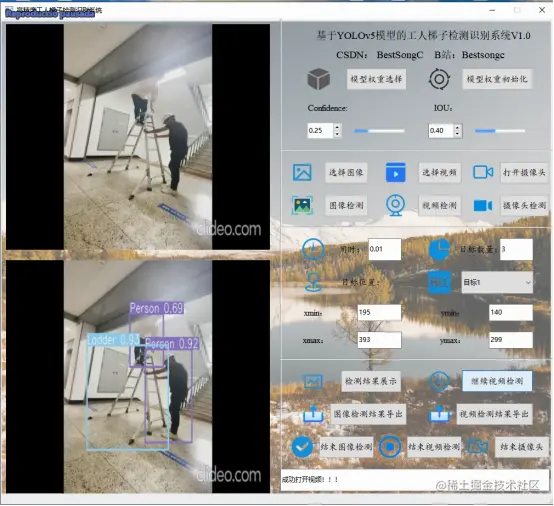Click the landscape image detection icon
The image size is (554, 506).
coord(302,205)
